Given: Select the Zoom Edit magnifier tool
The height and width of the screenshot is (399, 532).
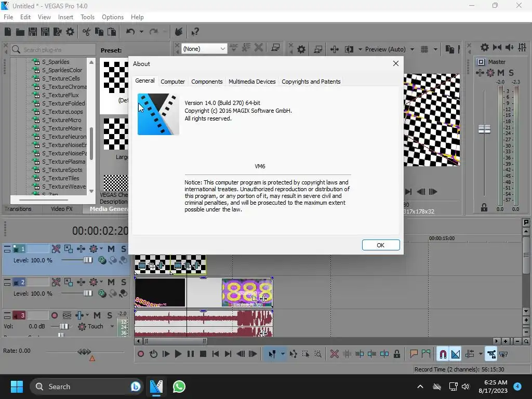Looking at the screenshot, I should click(x=318, y=354).
